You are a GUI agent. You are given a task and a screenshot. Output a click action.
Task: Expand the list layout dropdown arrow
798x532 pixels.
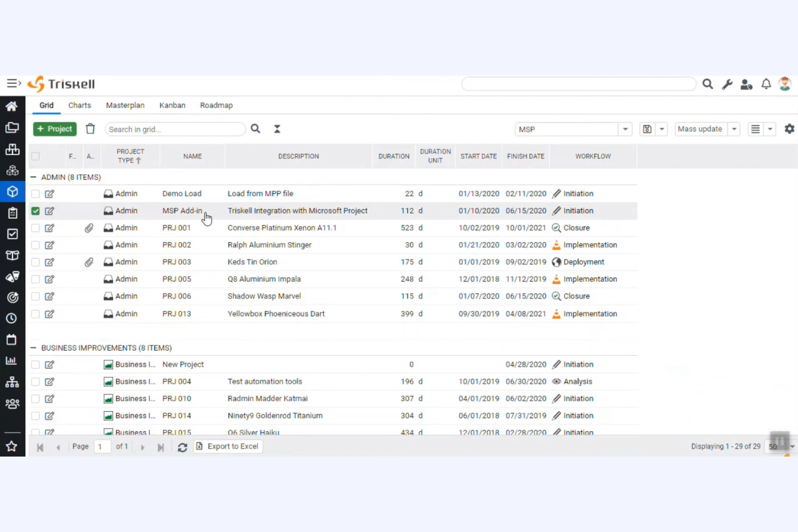(x=770, y=129)
